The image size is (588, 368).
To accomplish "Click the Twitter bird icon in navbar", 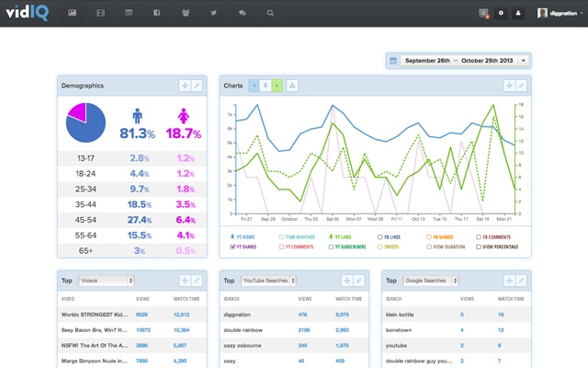I will point(213,13).
